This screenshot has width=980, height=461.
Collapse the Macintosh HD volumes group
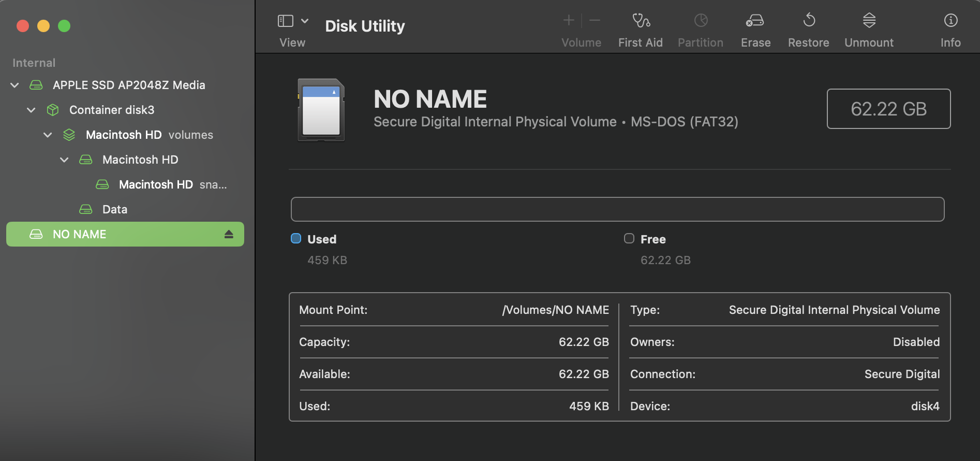(x=48, y=135)
